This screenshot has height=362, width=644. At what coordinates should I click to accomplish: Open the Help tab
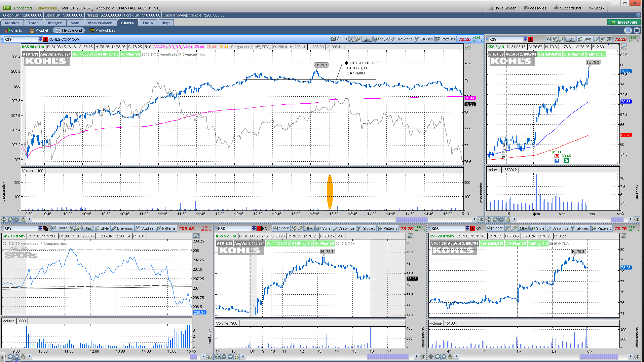pos(165,23)
